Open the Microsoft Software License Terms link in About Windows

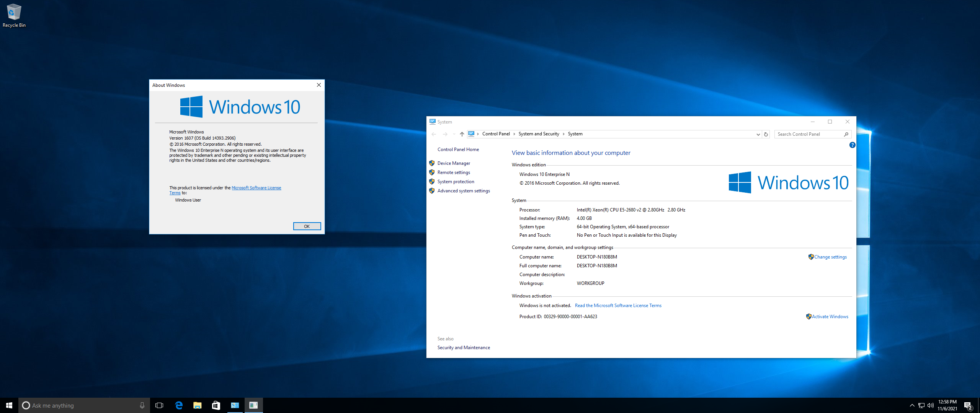pos(256,188)
